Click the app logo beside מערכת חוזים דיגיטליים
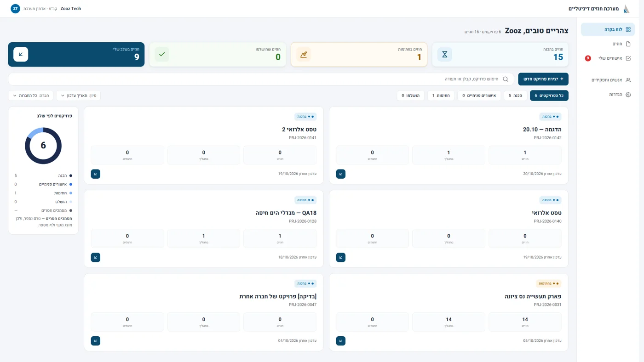 coord(626,9)
